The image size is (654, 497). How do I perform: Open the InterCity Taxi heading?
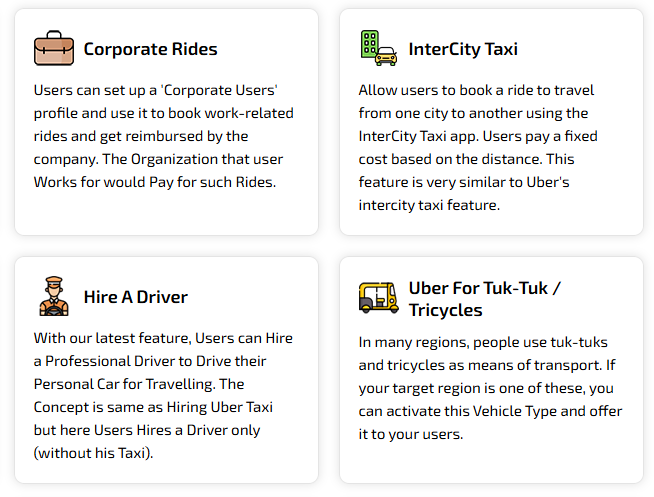pyautogui.click(x=463, y=49)
